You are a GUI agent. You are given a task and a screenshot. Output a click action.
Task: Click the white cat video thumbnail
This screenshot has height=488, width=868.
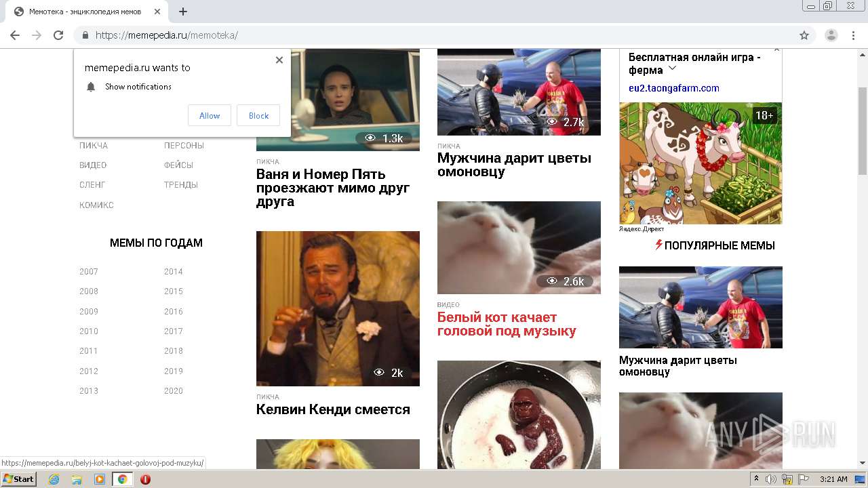coord(519,247)
